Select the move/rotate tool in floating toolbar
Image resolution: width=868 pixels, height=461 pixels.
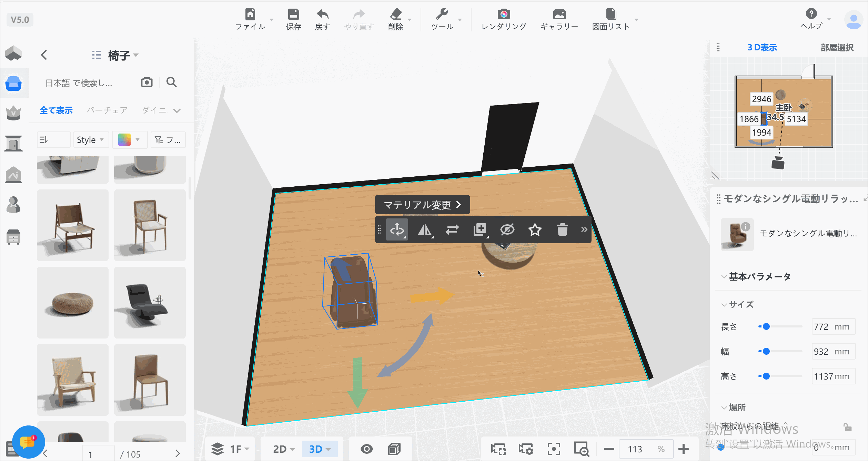(397, 229)
